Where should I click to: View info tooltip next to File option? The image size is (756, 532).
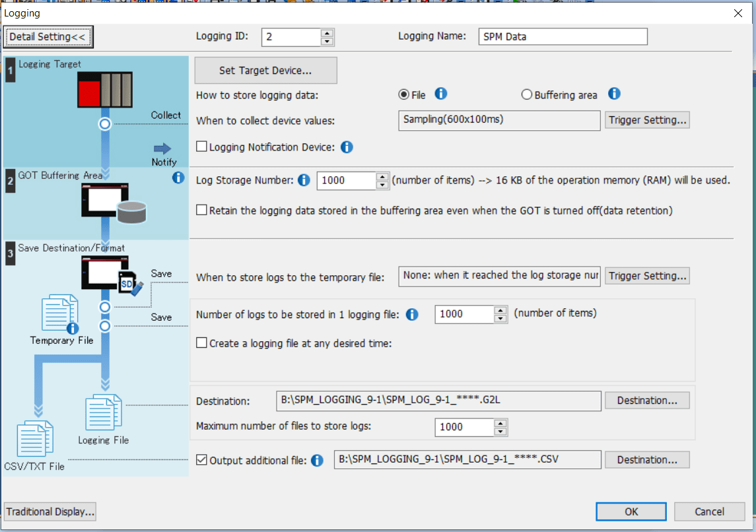[441, 94]
